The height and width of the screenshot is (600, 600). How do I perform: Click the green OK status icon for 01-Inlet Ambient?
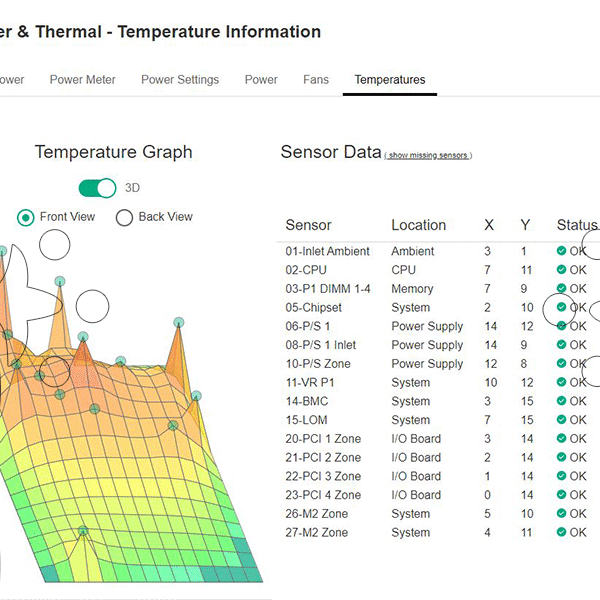click(562, 252)
